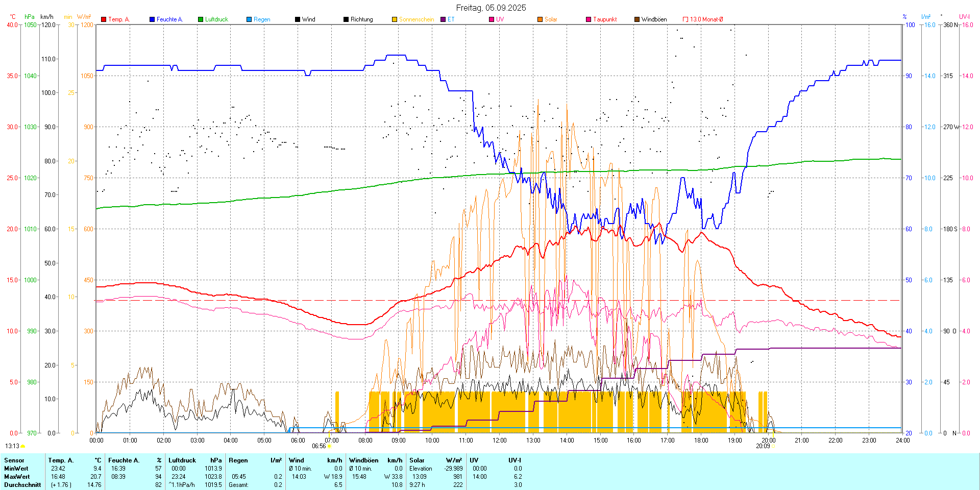Click the orange Solar legend square
Viewport: 980px width, 490px height.
click(540, 19)
